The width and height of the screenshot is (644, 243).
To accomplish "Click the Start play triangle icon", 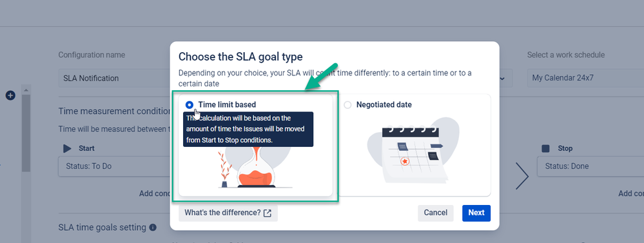I will (67, 149).
